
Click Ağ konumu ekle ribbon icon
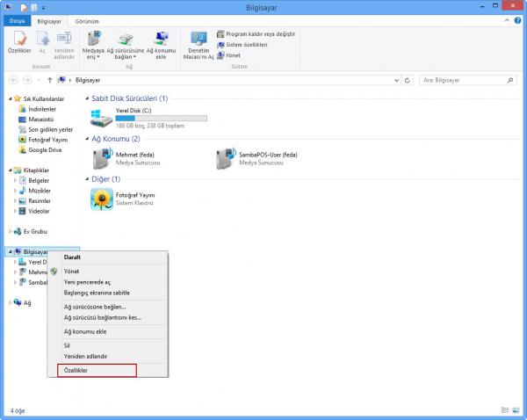(161, 45)
